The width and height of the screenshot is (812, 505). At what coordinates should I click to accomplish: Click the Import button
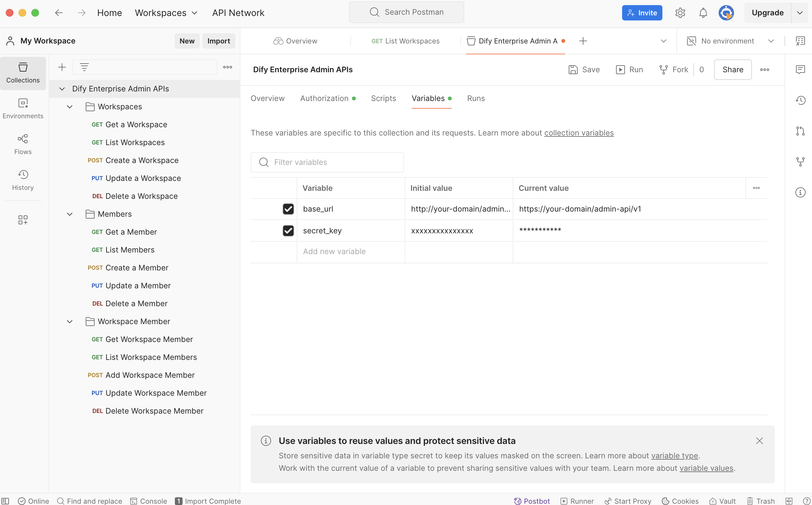click(218, 41)
